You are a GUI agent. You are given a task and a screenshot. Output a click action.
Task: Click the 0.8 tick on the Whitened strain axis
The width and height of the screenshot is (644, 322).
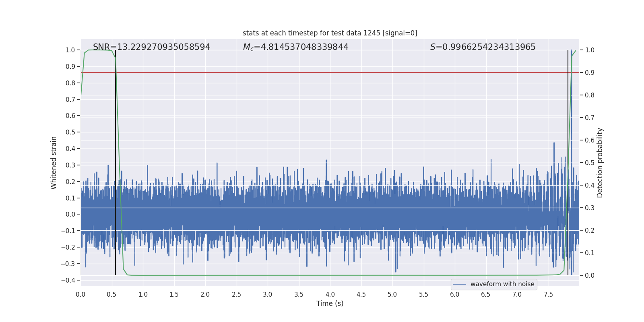click(x=70, y=83)
